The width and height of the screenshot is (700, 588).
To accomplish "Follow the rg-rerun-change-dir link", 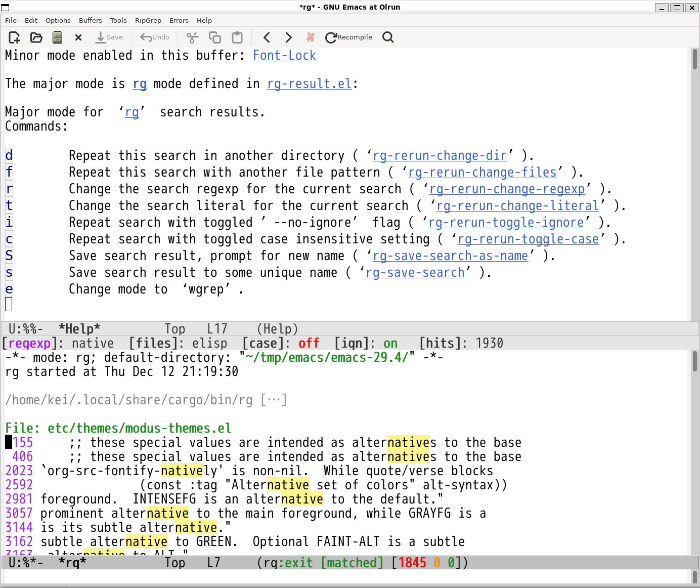I will pyautogui.click(x=440, y=156).
